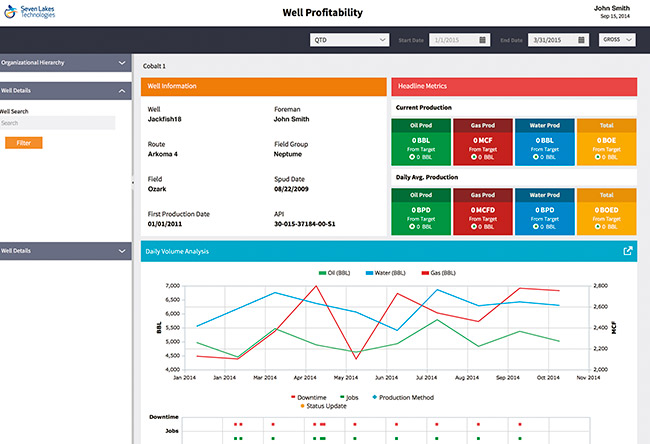Click the field value Ozark
Screen dimensions: 650x444
tap(157, 189)
